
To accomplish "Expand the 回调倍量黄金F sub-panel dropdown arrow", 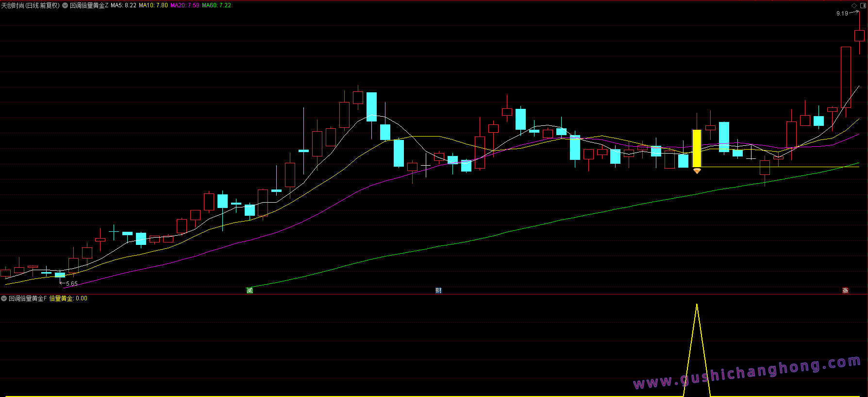I will point(4,298).
